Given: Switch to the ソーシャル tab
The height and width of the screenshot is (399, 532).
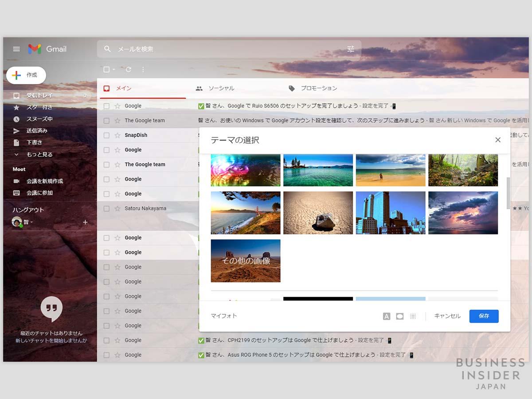Looking at the screenshot, I should 221,88.
